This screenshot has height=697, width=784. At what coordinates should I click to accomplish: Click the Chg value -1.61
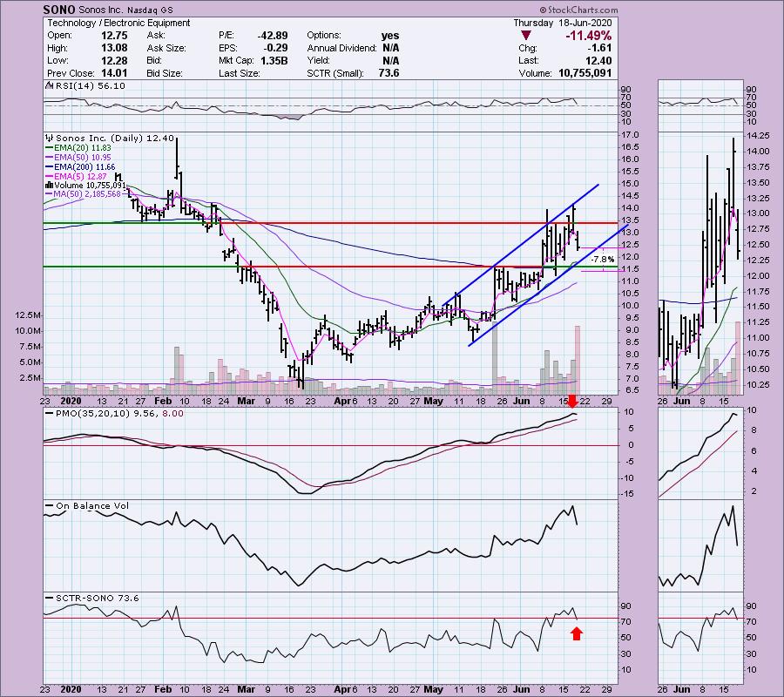pos(600,48)
